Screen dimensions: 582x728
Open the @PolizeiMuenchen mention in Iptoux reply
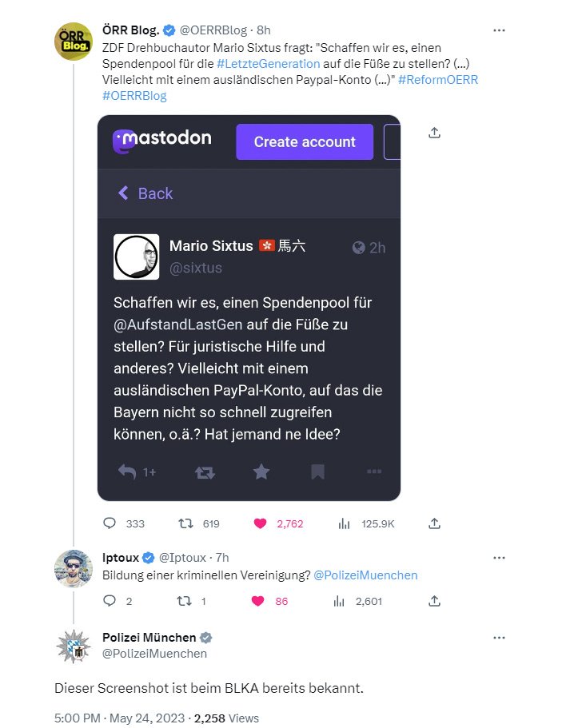tap(365, 575)
